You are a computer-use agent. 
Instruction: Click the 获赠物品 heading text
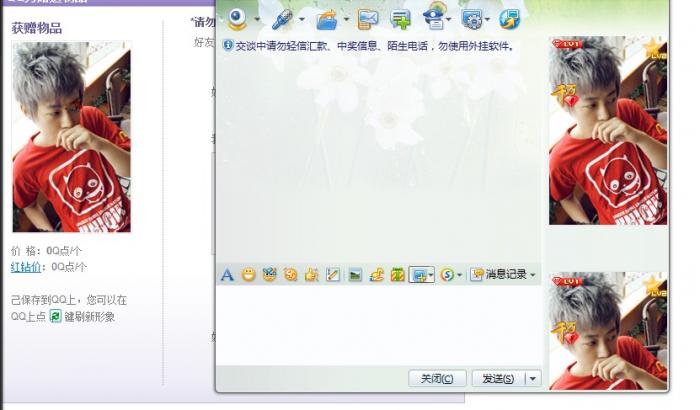[x=37, y=29]
